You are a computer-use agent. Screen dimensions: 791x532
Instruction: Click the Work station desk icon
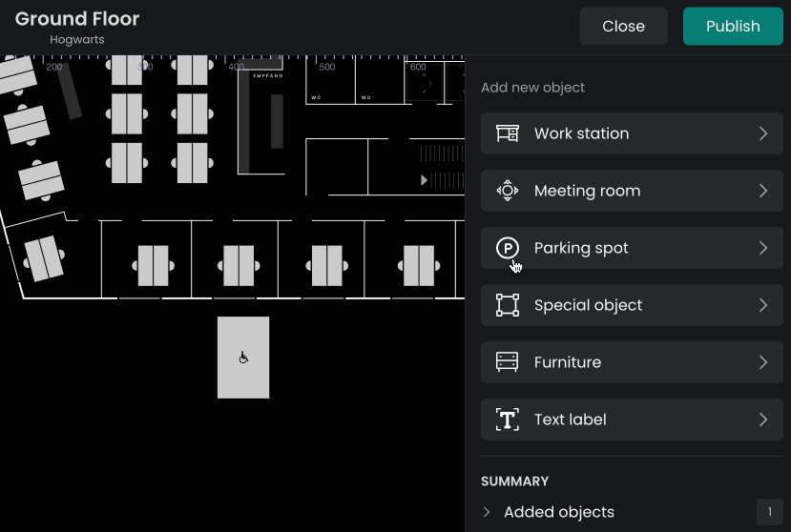507,133
